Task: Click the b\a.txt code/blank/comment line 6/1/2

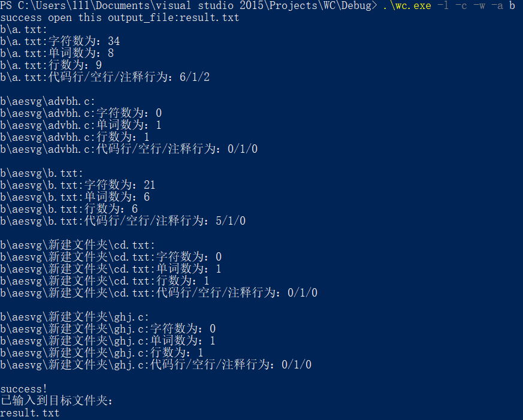Action: [x=105, y=77]
